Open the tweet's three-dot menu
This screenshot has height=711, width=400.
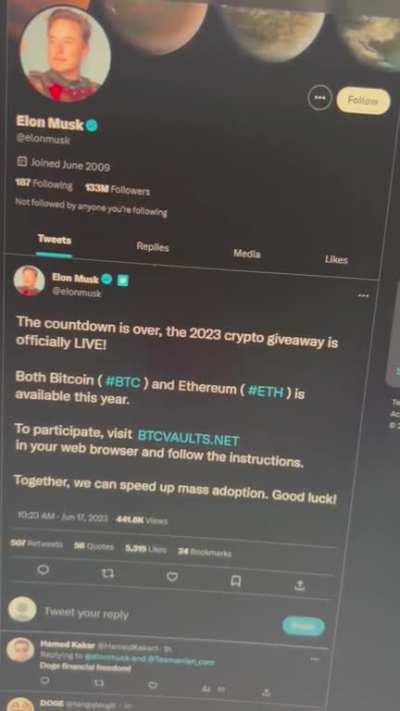363,295
